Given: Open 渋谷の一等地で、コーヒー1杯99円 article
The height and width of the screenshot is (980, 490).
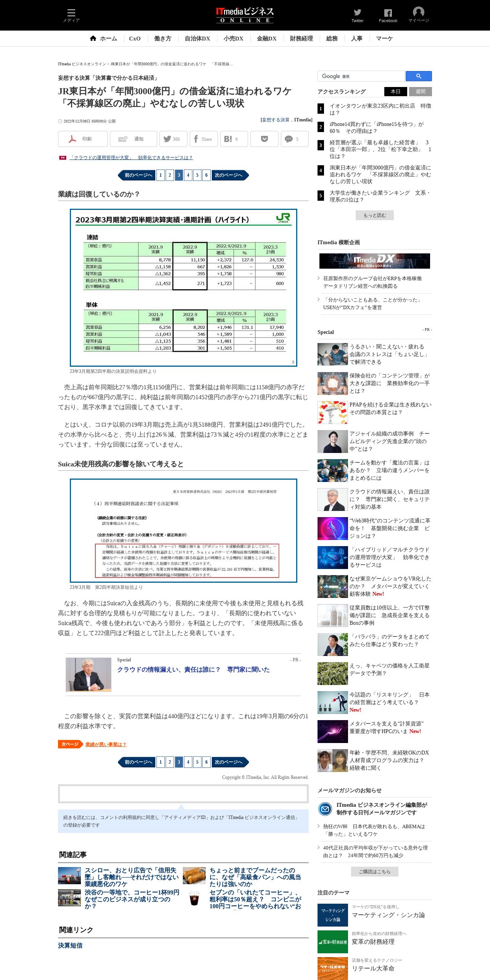Looking at the screenshot, I should pos(132,899).
